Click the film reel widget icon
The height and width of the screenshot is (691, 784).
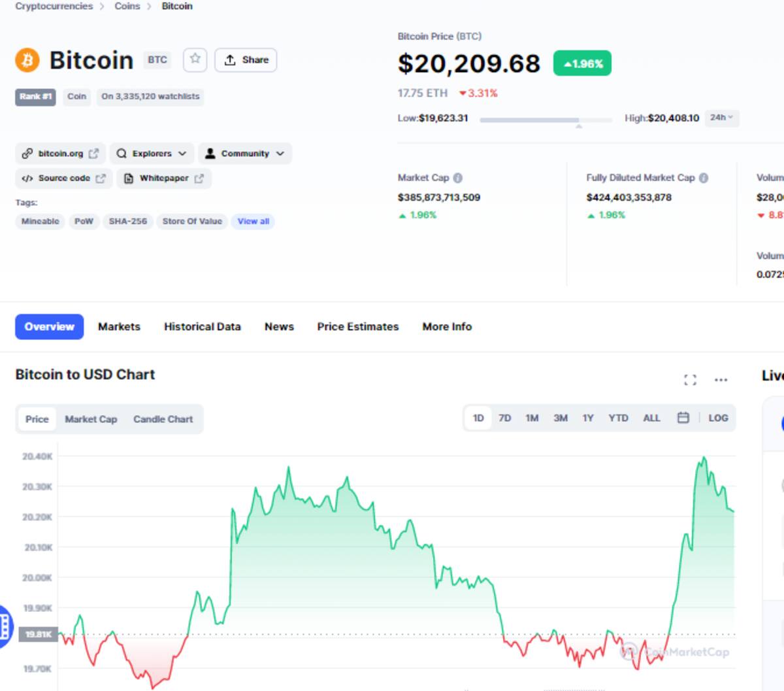pos(5,626)
